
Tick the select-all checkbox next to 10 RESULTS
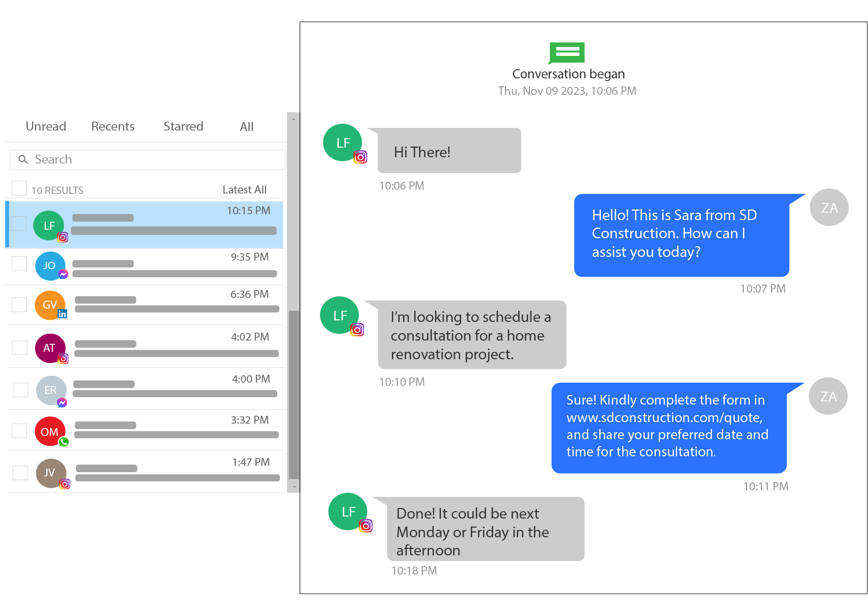19,188
